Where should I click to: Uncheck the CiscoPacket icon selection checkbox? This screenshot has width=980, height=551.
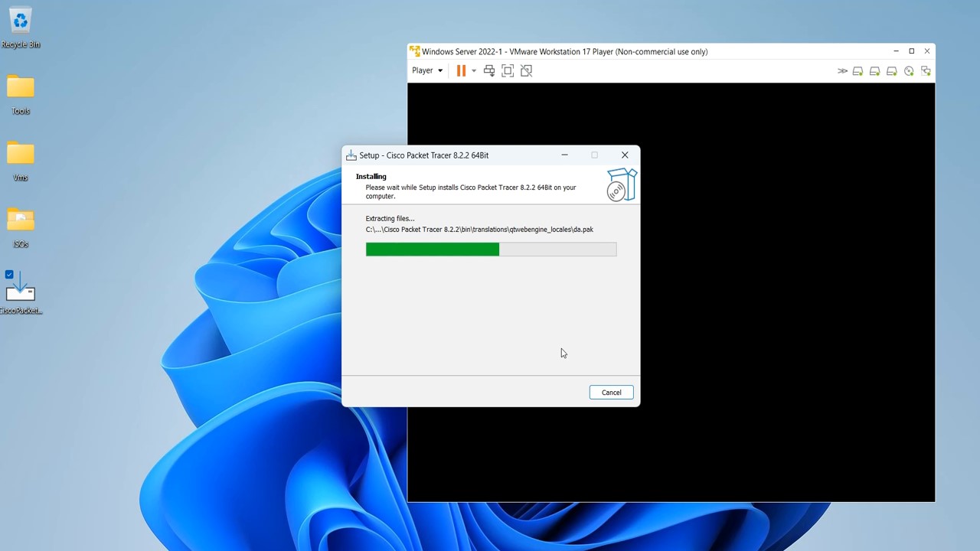pos(9,275)
